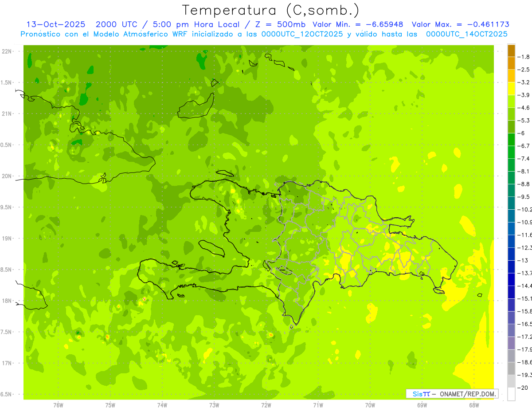This screenshot has width=532, height=411.
Task: Click the "74W" longitude label
Action: click(x=162, y=405)
